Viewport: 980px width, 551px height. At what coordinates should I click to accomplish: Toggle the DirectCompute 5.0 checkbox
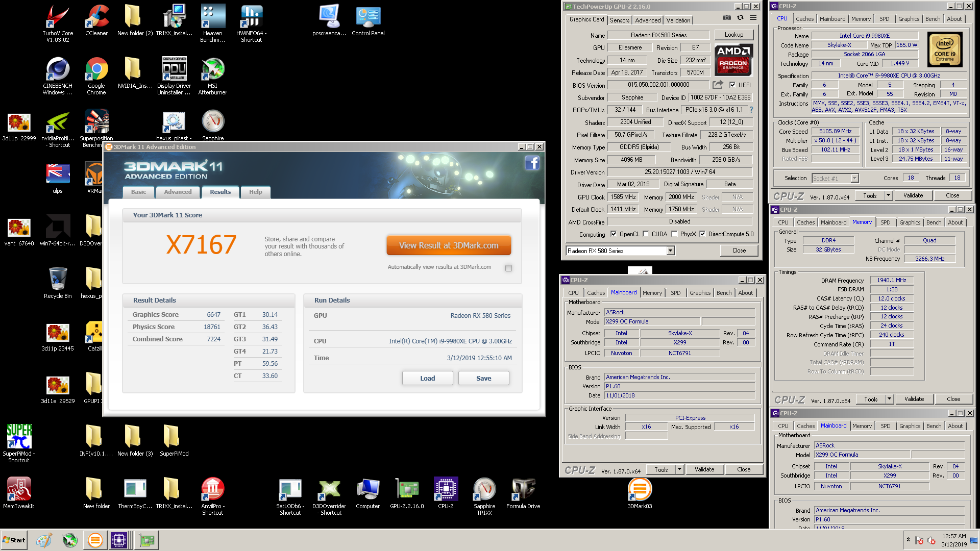point(702,234)
